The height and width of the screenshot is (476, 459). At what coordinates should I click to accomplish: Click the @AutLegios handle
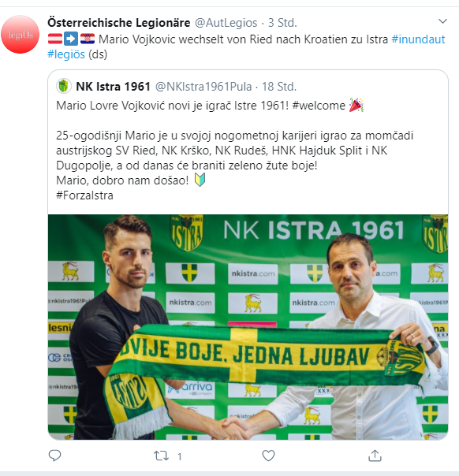(x=226, y=23)
